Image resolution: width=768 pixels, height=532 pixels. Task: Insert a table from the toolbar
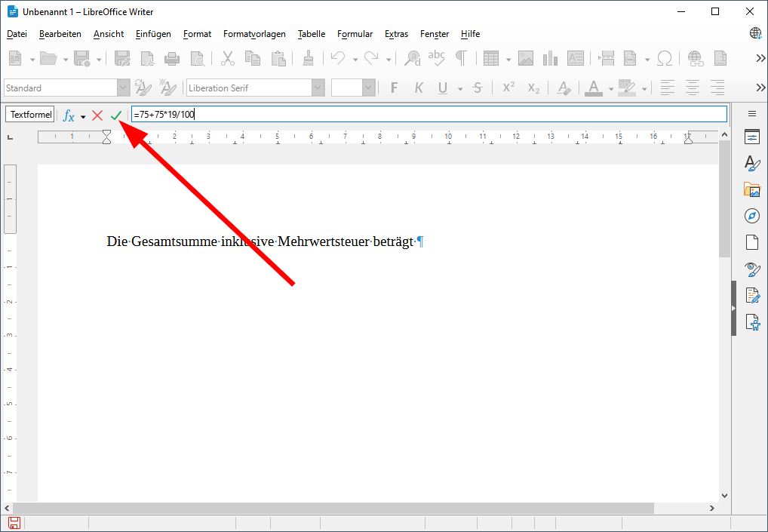coord(492,57)
